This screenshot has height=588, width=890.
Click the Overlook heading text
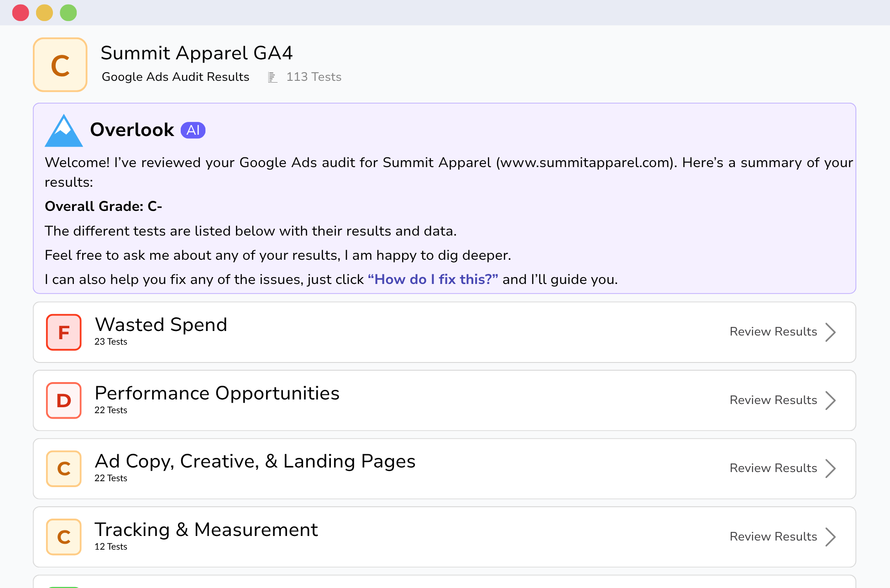click(132, 130)
